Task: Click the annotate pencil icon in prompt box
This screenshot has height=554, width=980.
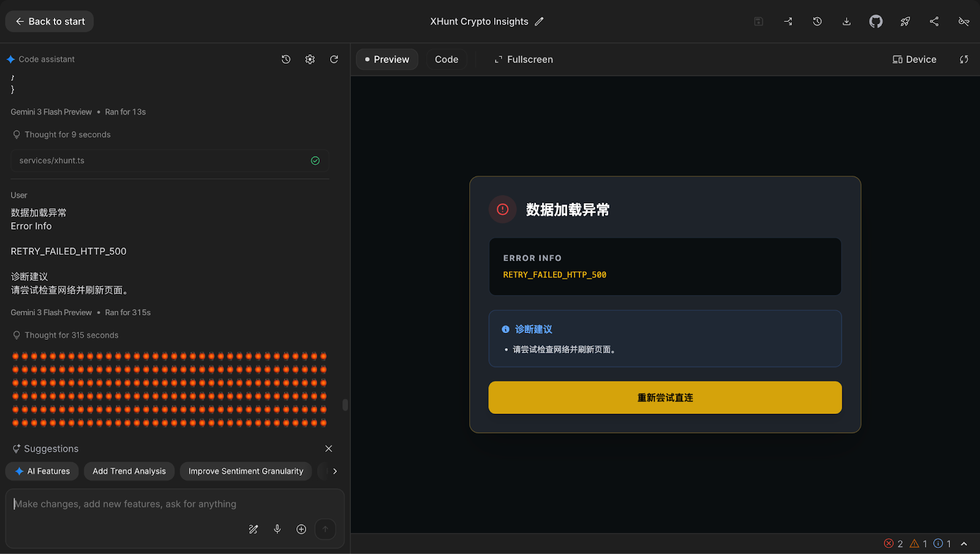Action: click(253, 529)
